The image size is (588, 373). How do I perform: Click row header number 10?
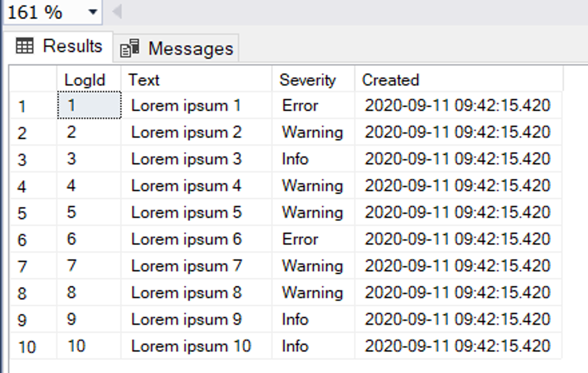click(x=33, y=347)
